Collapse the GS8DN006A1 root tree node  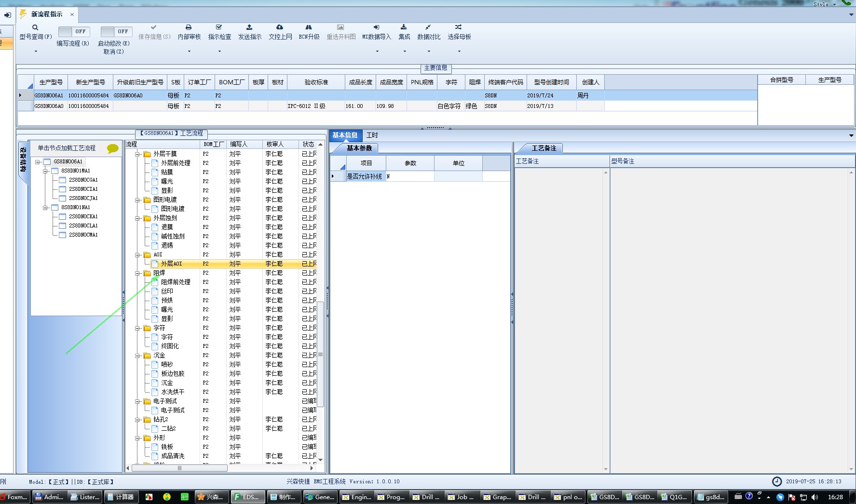click(38, 162)
